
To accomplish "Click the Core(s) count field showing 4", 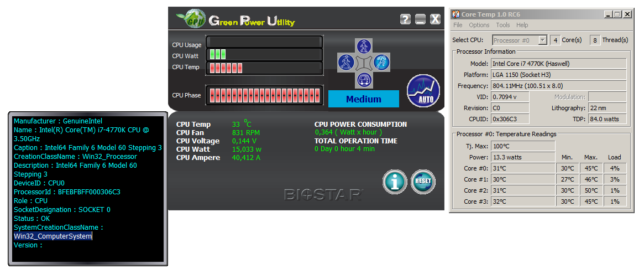I will pos(556,40).
